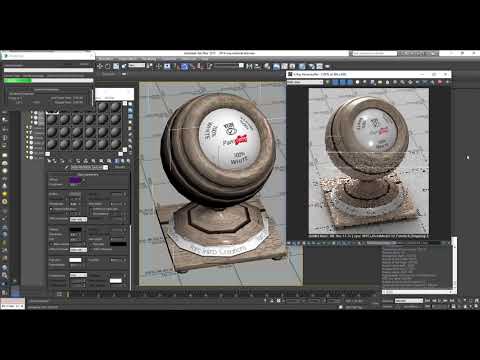Click the Mirror tool in main toolbar
Screen dimensions: 480x360
click(250, 66)
